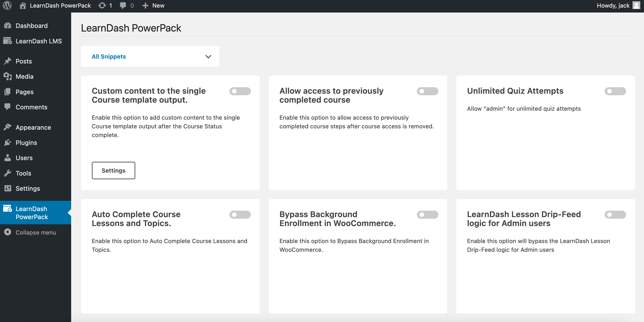644x322 pixels.
Task: Click the plus icon next to New
Action: [145, 6]
